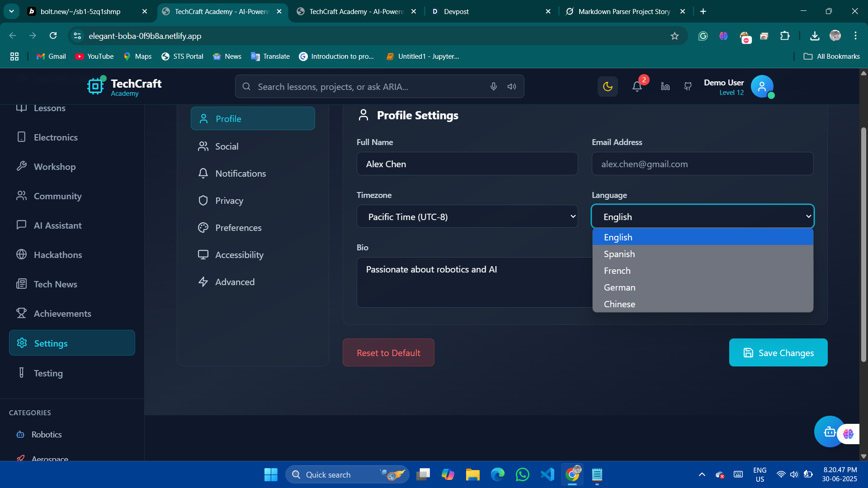Choose Chinese language option
Viewport: 868px width, 488px height.
point(619,304)
